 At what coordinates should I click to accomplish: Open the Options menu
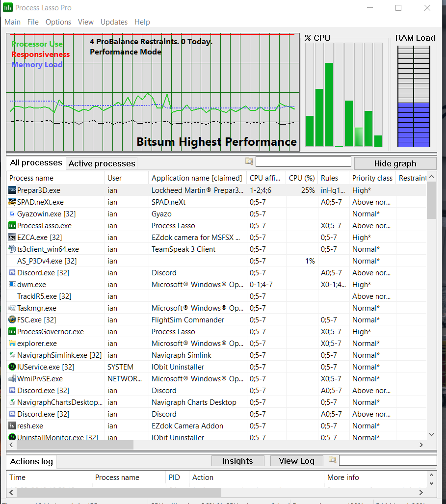click(x=58, y=22)
